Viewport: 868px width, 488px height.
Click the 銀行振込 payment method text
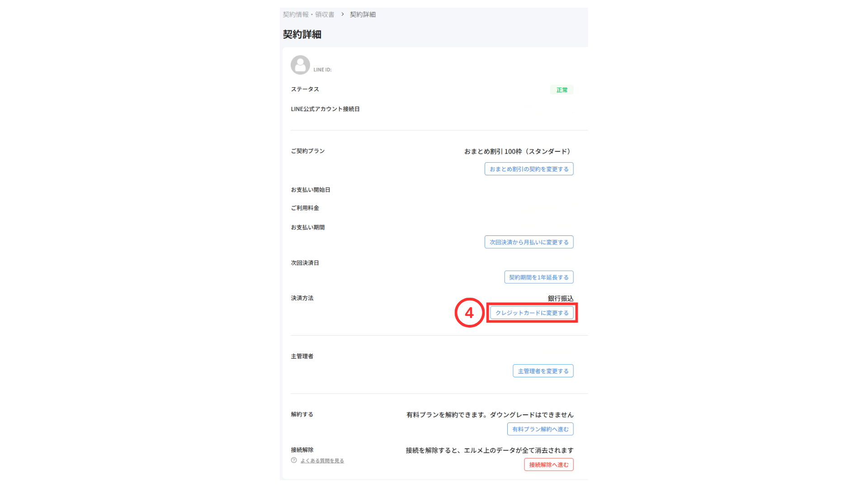(x=560, y=298)
